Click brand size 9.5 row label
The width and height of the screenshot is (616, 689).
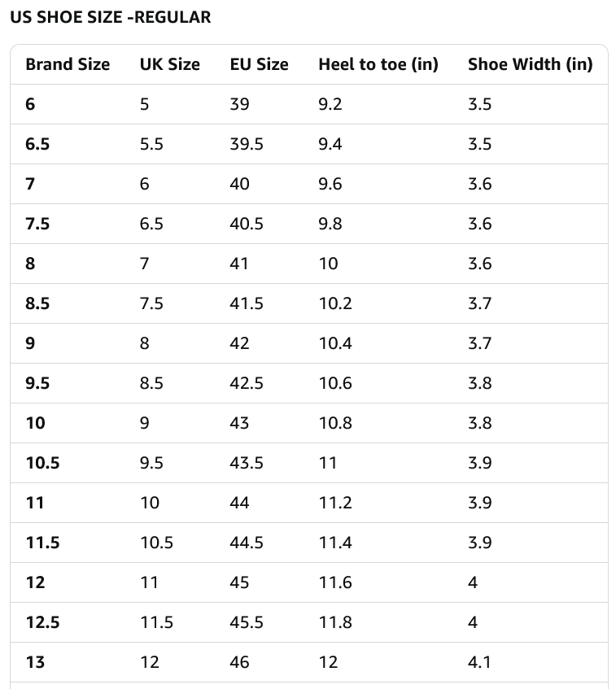[x=37, y=383]
